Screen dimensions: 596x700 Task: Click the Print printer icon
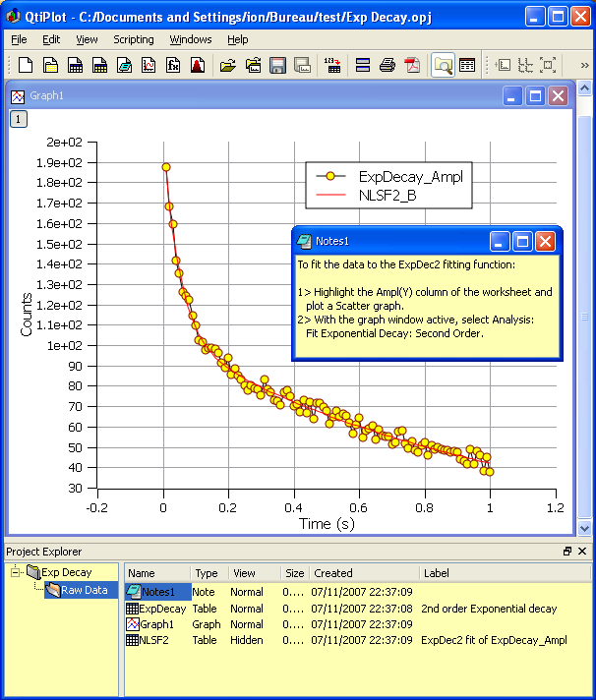[387, 66]
